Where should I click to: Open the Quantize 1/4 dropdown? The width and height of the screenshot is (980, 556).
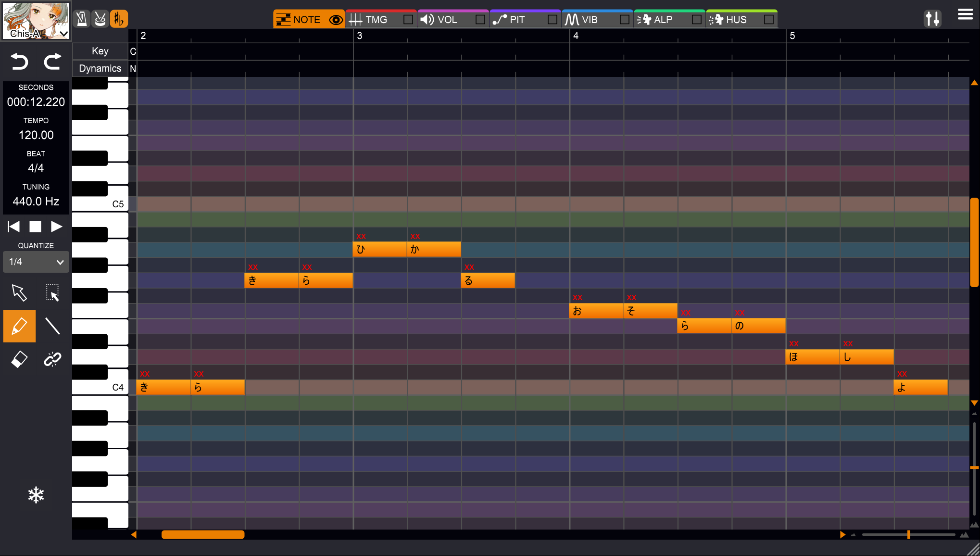(36, 262)
